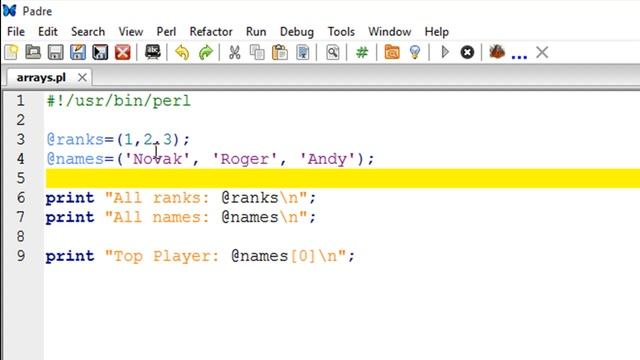Click '@ranks' on line 3
The image size is (640, 360).
tap(75, 140)
